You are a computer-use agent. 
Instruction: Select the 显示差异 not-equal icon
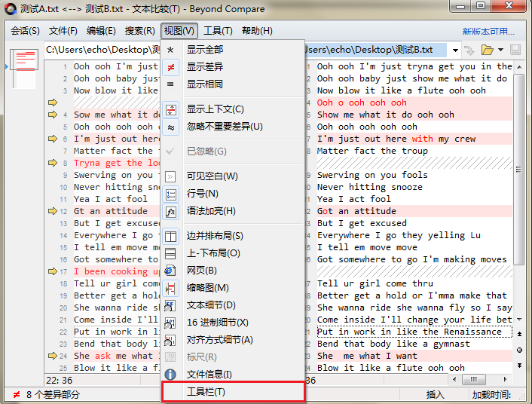point(170,67)
